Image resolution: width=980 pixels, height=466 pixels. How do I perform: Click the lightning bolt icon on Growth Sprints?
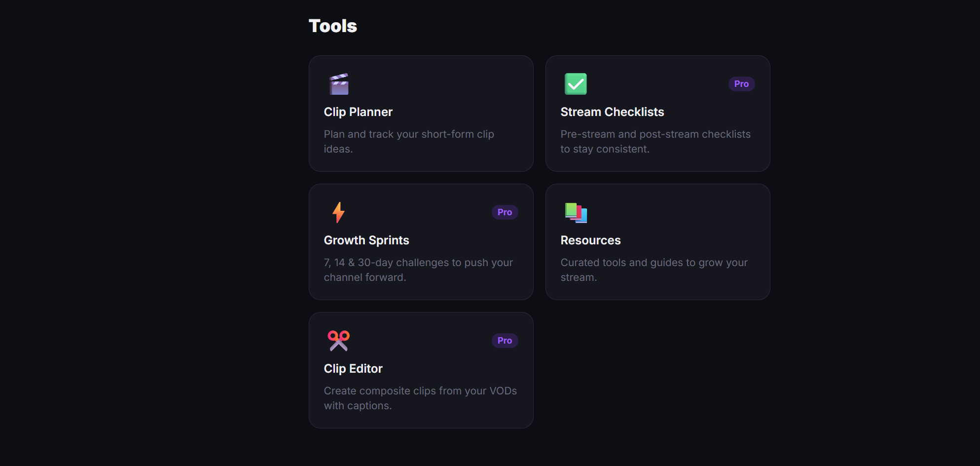pos(338,212)
